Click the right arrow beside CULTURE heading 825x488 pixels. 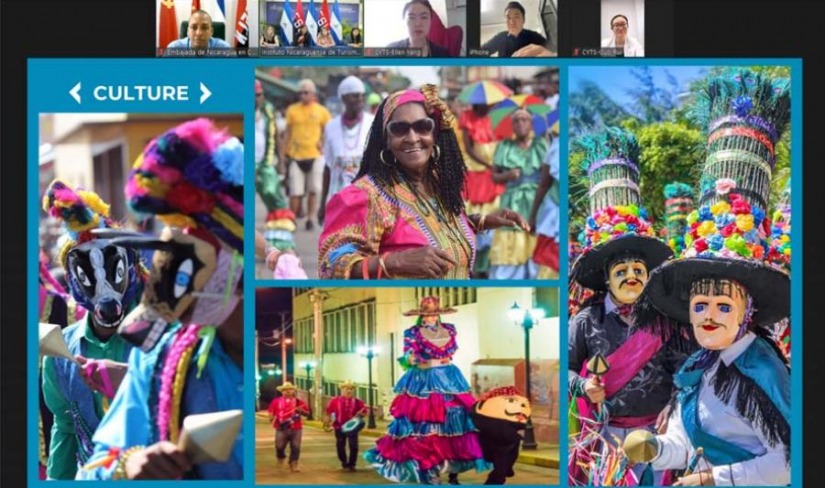(x=205, y=93)
